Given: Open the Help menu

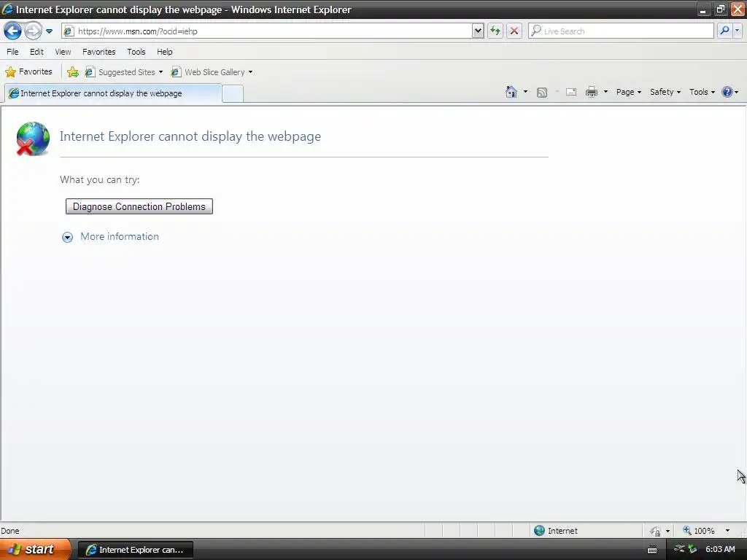Looking at the screenshot, I should click(165, 52).
